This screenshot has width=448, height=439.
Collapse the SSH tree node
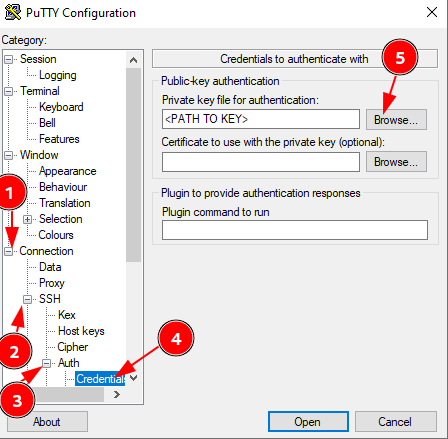(28, 299)
